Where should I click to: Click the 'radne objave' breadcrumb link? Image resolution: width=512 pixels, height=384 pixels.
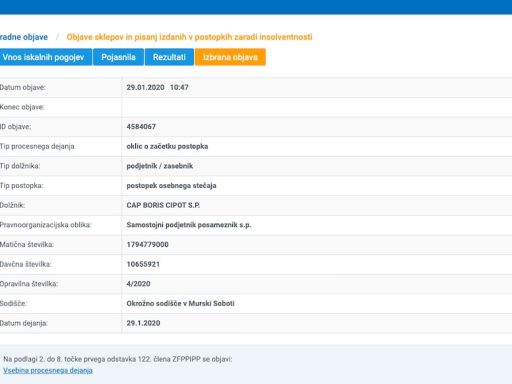24,37
